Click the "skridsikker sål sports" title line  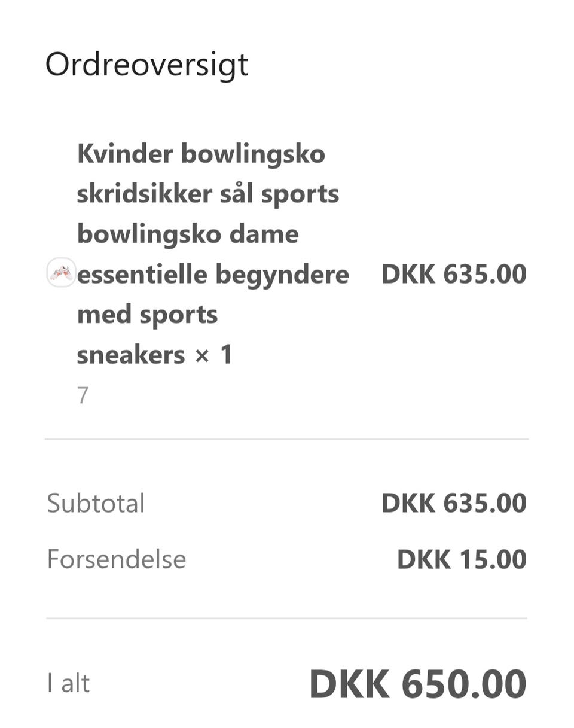click(207, 194)
